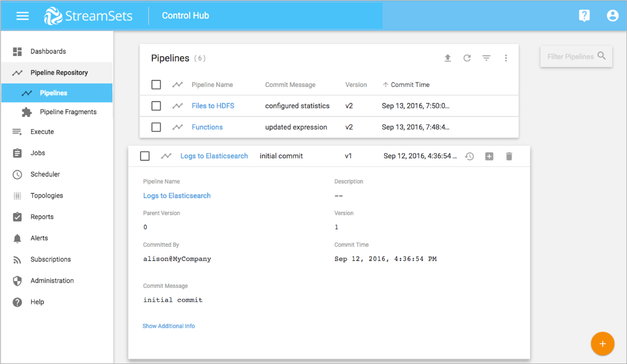627x364 pixels.
Task: Click the orange add pipeline button
Action: [x=602, y=344]
